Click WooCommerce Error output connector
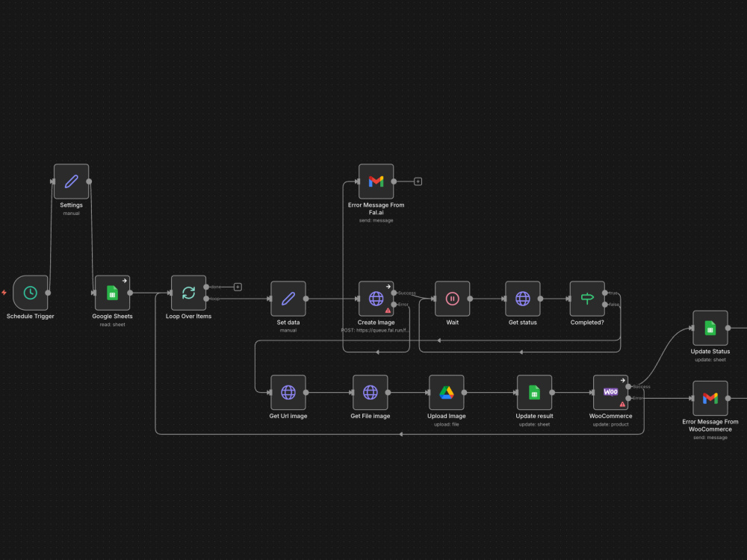747x560 pixels. (628, 398)
